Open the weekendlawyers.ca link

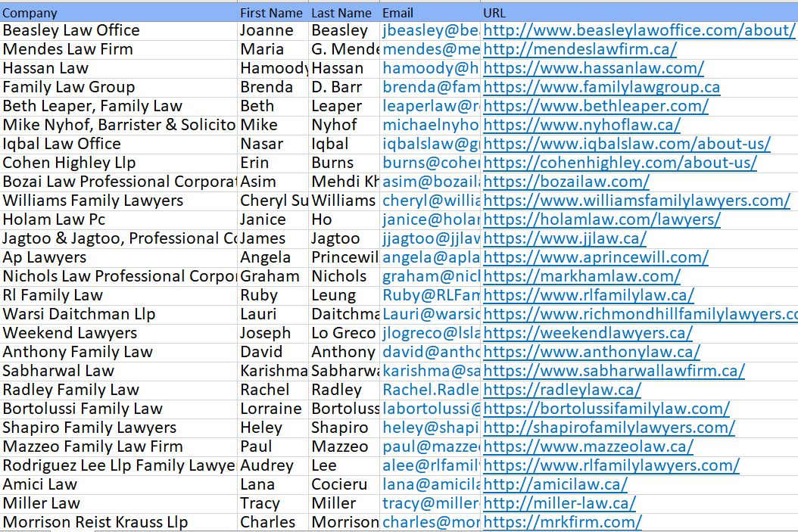point(588,333)
